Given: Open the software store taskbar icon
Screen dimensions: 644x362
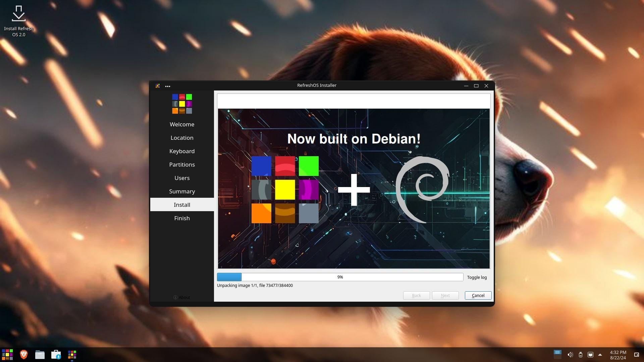Looking at the screenshot, I should pyautogui.click(x=56, y=354).
